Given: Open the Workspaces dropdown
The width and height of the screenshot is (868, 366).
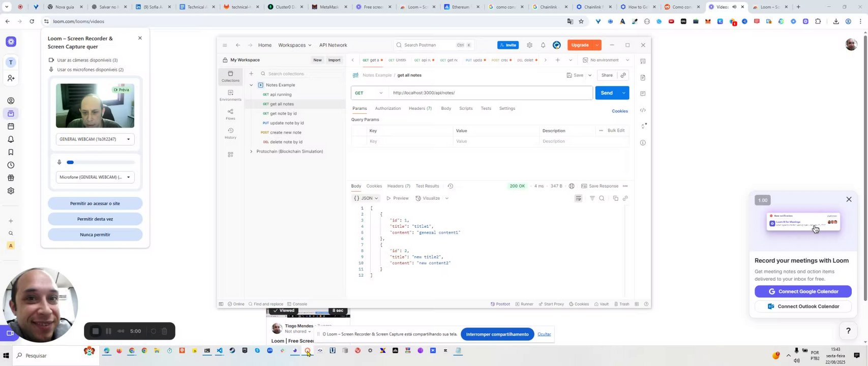Looking at the screenshot, I should [x=294, y=45].
